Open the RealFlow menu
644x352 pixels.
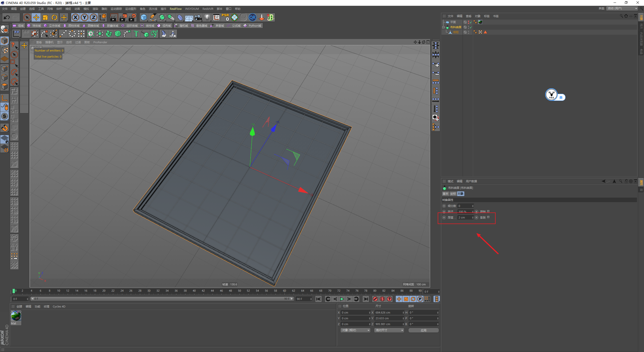pyautogui.click(x=175, y=9)
